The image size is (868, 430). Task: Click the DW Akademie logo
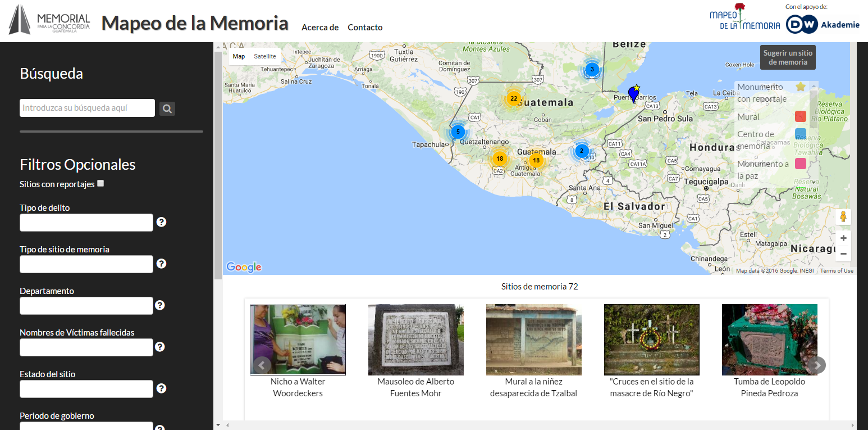(823, 25)
